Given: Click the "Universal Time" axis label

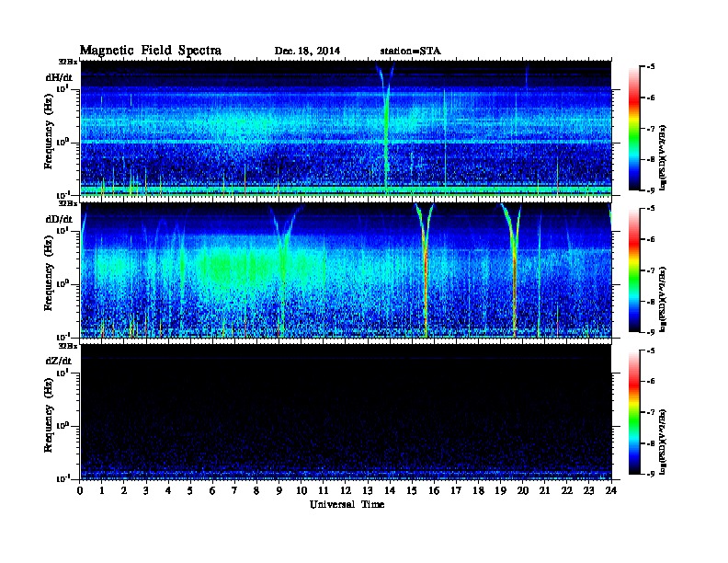Looking at the screenshot, I should 347,504.
